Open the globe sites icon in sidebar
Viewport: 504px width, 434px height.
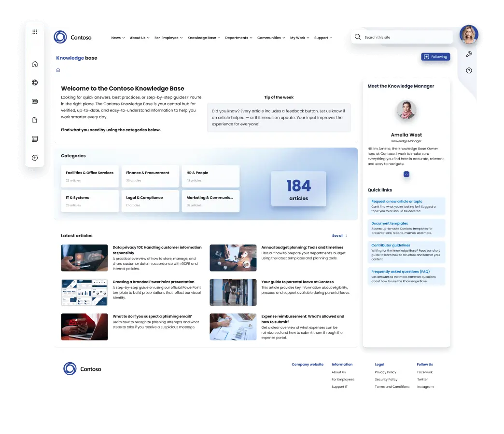click(35, 82)
